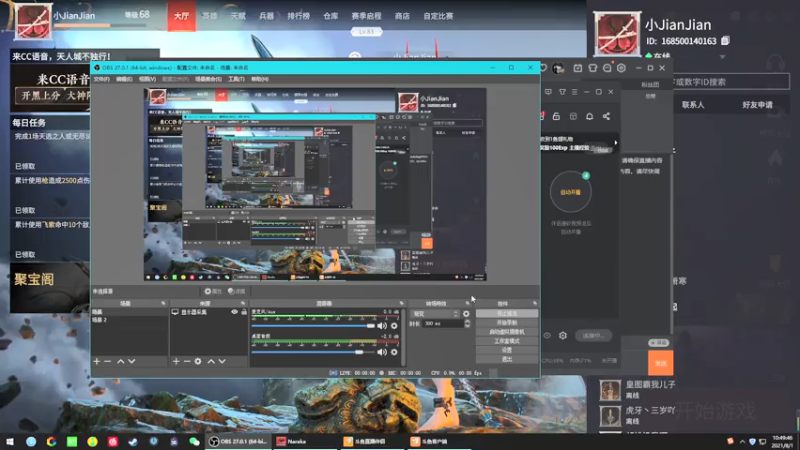Move selected source up in Sources panel
The width and height of the screenshot is (800, 450).
[x=211, y=361]
